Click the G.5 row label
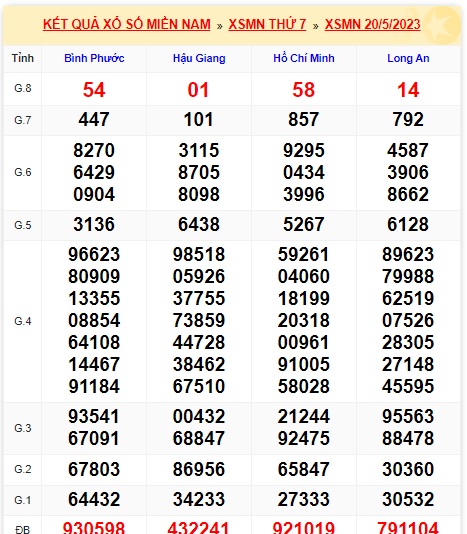Image resolution: width=467 pixels, height=534 pixels. (23, 225)
